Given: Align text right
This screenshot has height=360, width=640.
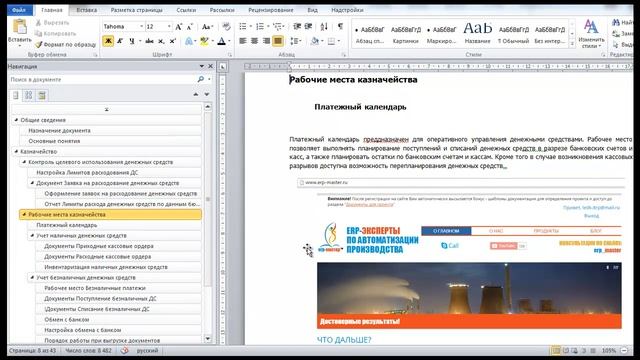Looking at the screenshot, I should pyautogui.click(x=266, y=41).
